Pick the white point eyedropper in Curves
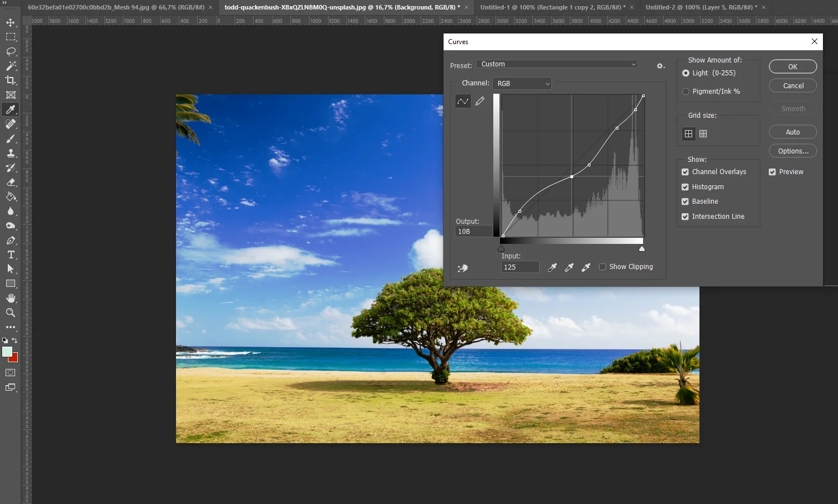Screen dimensions: 838x504 (x=586, y=267)
